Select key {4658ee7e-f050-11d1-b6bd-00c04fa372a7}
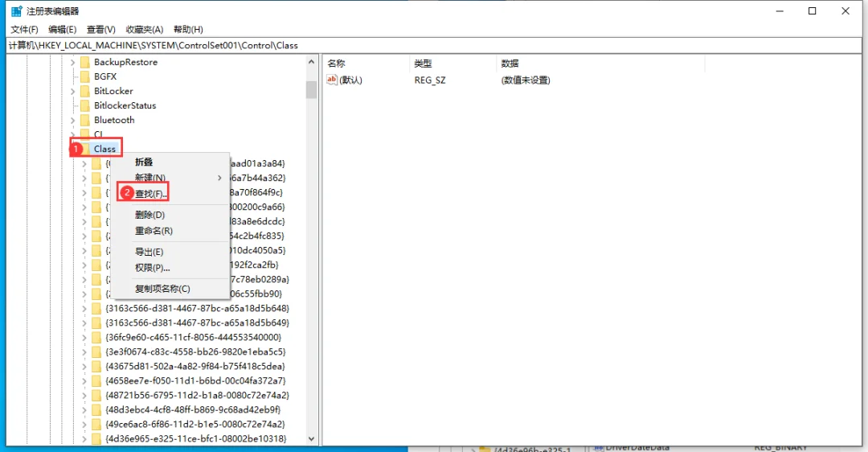Screen dimensions: 868x452 (195, 380)
